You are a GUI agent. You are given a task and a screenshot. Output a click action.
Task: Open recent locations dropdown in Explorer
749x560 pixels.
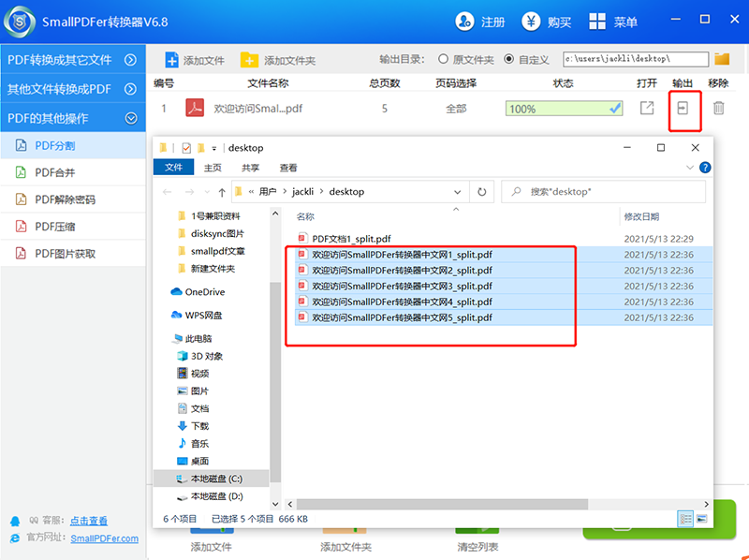[x=207, y=192]
